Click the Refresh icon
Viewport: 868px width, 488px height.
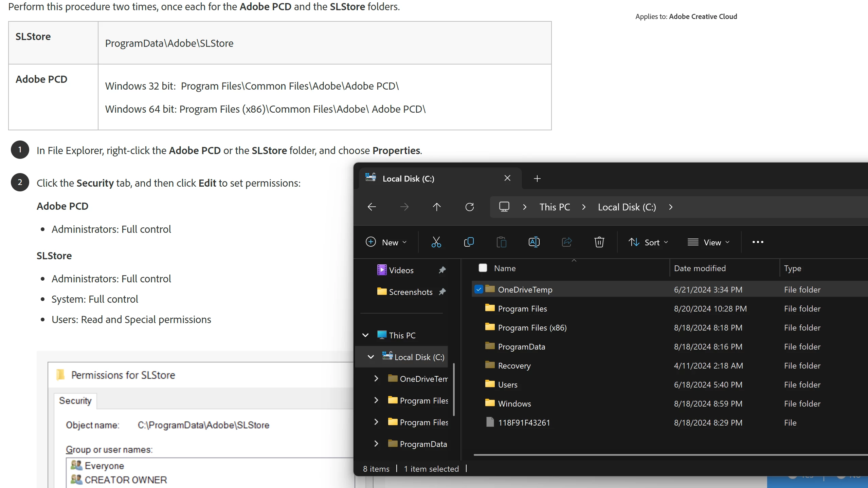[x=469, y=207]
